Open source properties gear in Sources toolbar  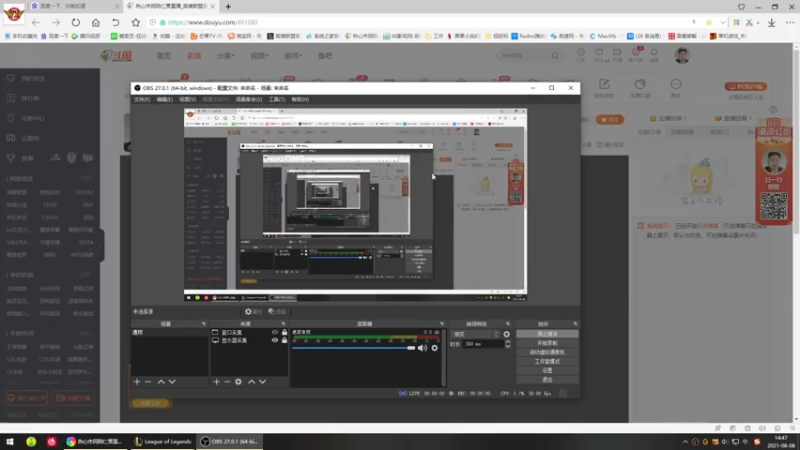[238, 382]
